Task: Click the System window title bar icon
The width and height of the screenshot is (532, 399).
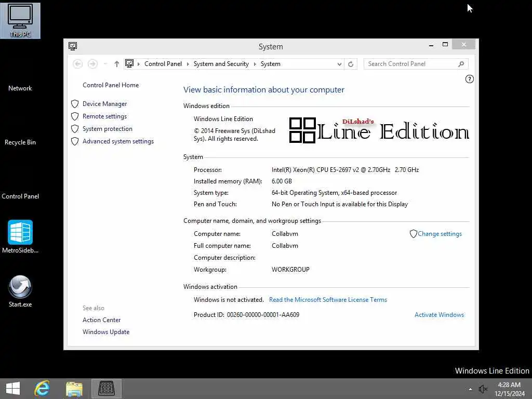Action: coord(73,46)
